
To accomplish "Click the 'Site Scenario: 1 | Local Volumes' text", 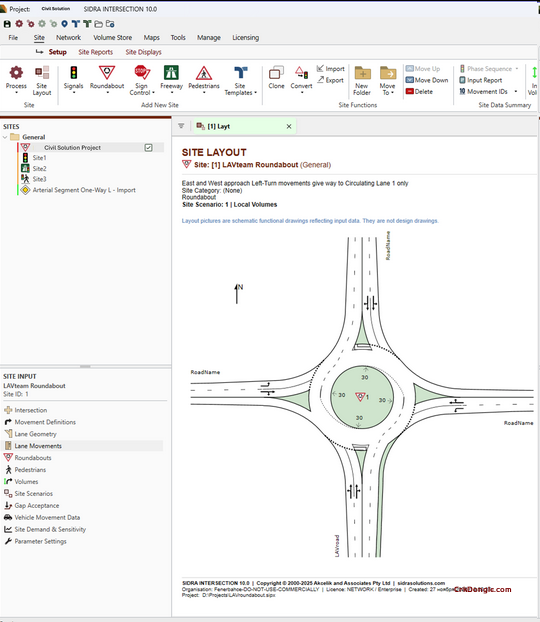I will (230, 205).
